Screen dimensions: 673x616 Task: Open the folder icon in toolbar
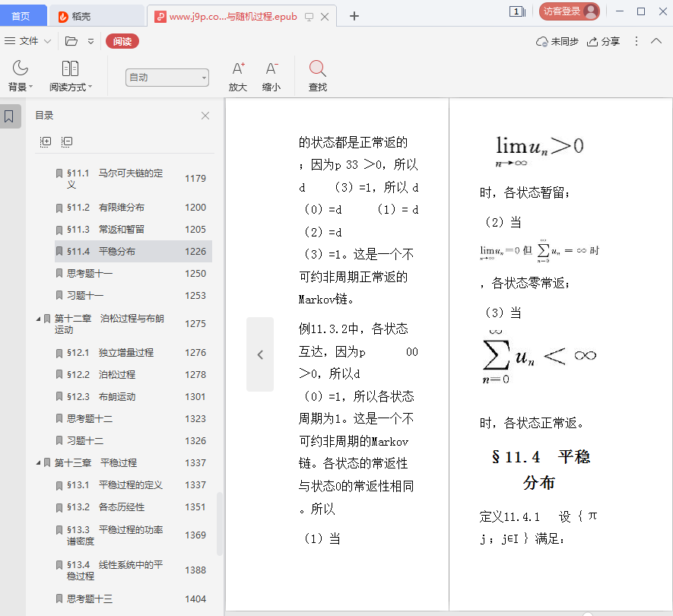coord(71,42)
